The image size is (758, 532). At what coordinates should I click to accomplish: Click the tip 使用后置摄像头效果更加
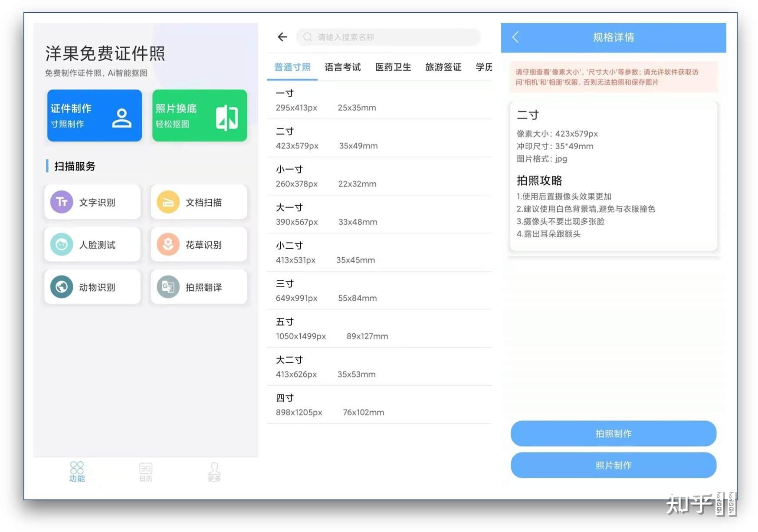coord(564,197)
